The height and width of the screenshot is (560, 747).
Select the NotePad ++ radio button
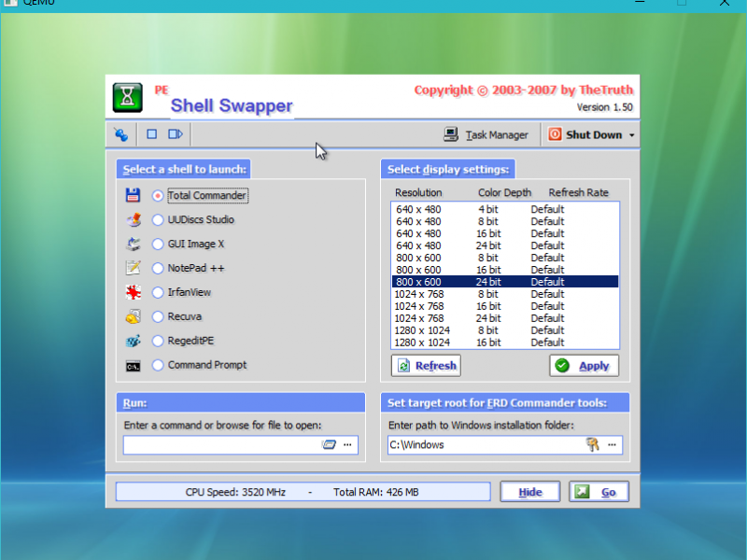point(158,268)
